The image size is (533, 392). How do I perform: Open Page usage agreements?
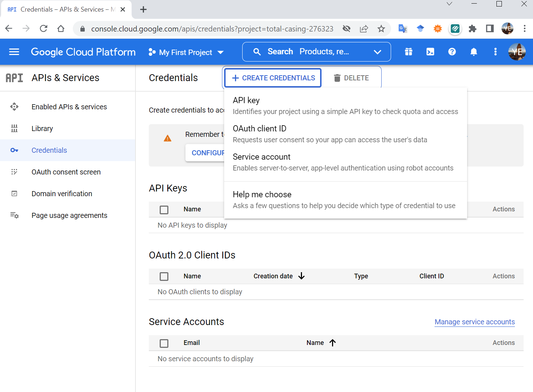pos(68,215)
